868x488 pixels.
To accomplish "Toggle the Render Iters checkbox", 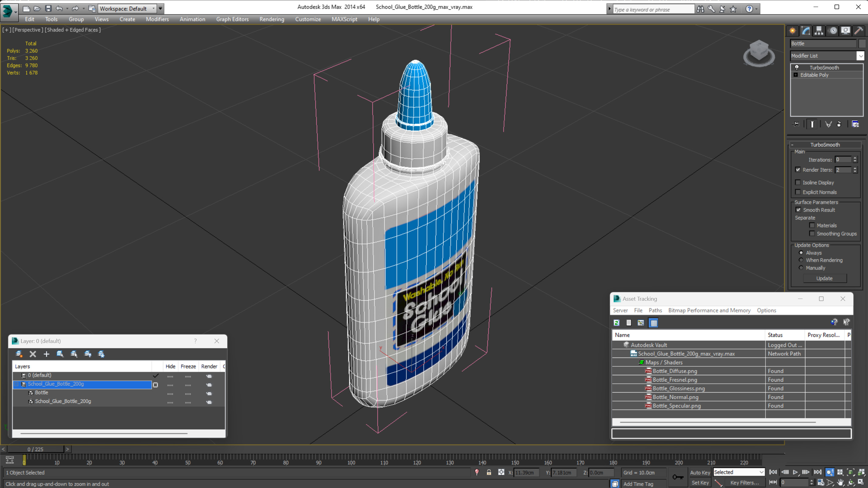I will click(798, 170).
